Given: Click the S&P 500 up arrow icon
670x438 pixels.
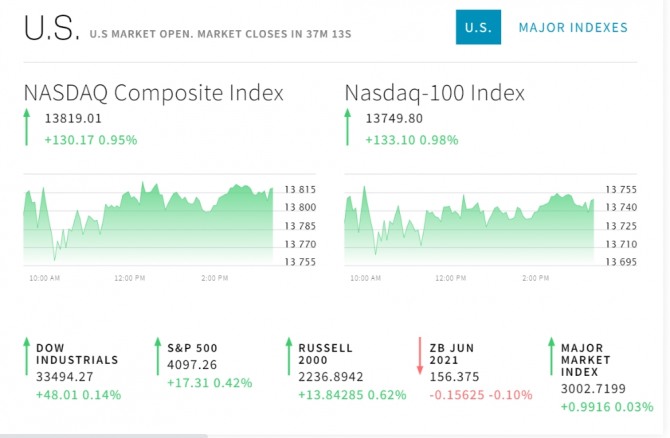Looking at the screenshot, I should pyautogui.click(x=158, y=358).
